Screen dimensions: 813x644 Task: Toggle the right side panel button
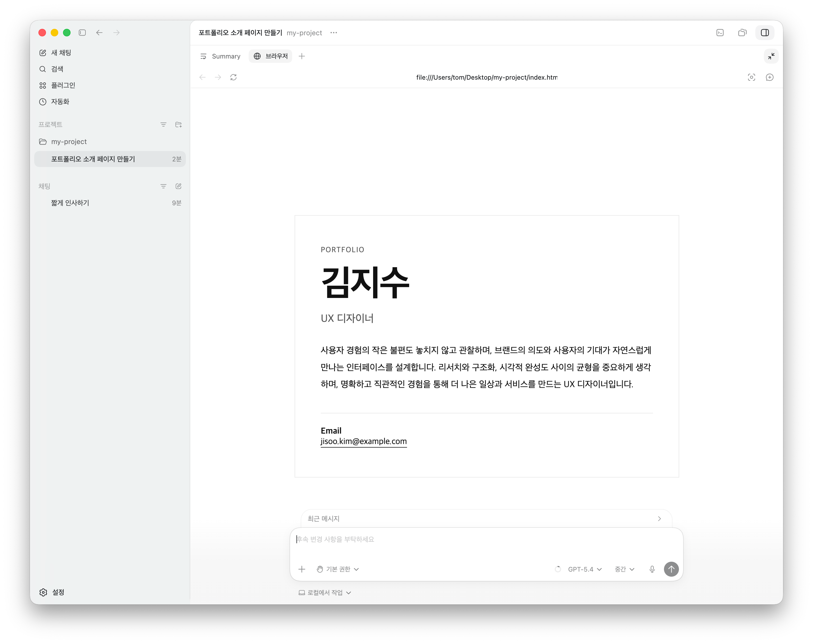tap(764, 33)
